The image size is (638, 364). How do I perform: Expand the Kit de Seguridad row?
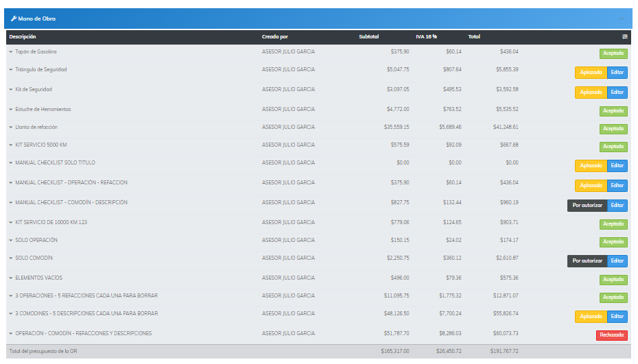click(x=11, y=90)
